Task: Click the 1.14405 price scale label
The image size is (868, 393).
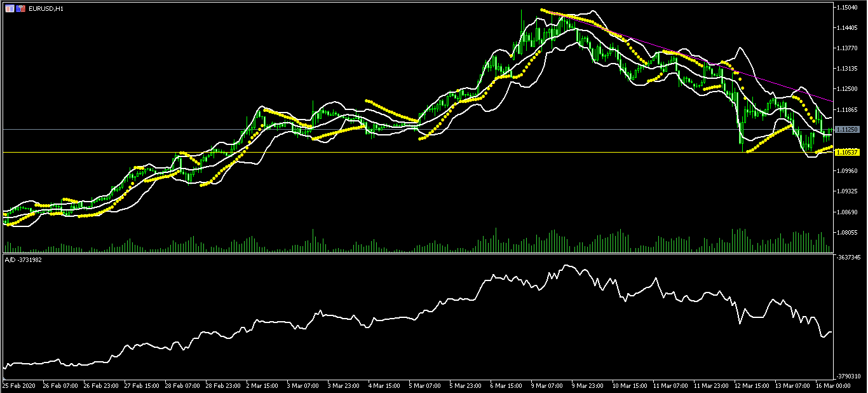Action: click(x=848, y=28)
